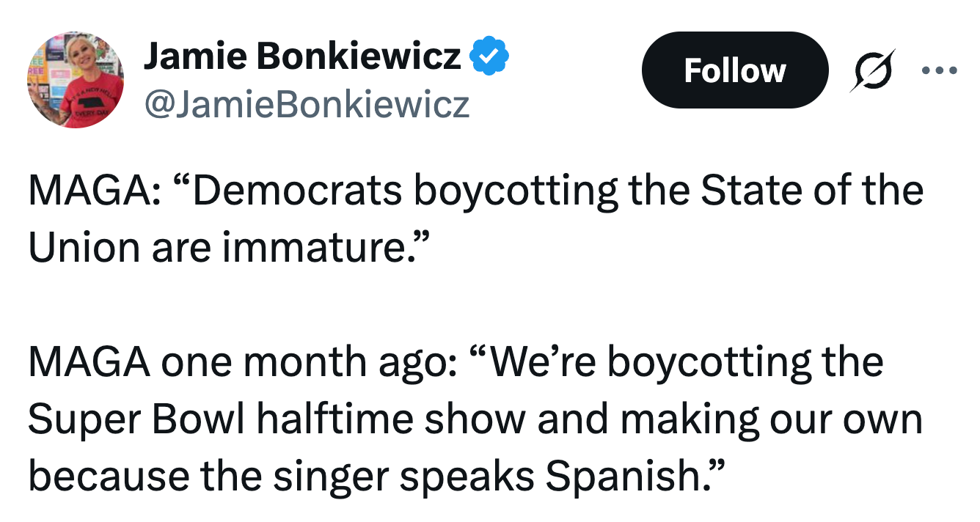This screenshot has height=522, width=980.
Task: Open the @JamieBonkiewicz handle link
Action: (306, 105)
